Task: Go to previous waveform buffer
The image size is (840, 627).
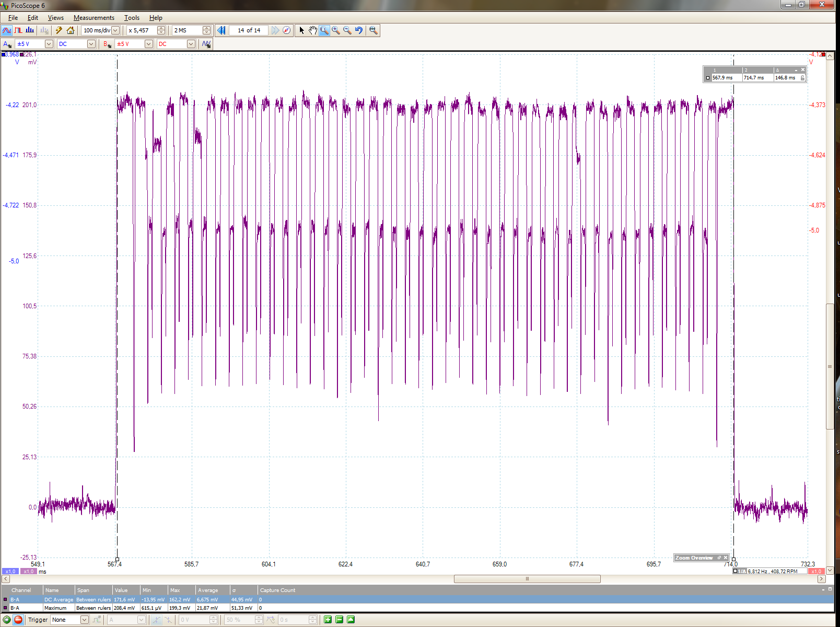Action: click(x=221, y=30)
